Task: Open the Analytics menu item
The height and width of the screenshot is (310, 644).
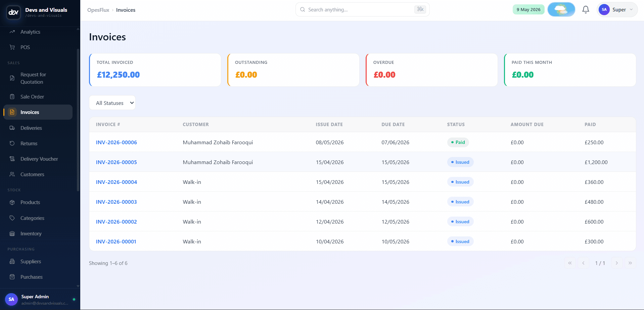Action: click(x=30, y=32)
